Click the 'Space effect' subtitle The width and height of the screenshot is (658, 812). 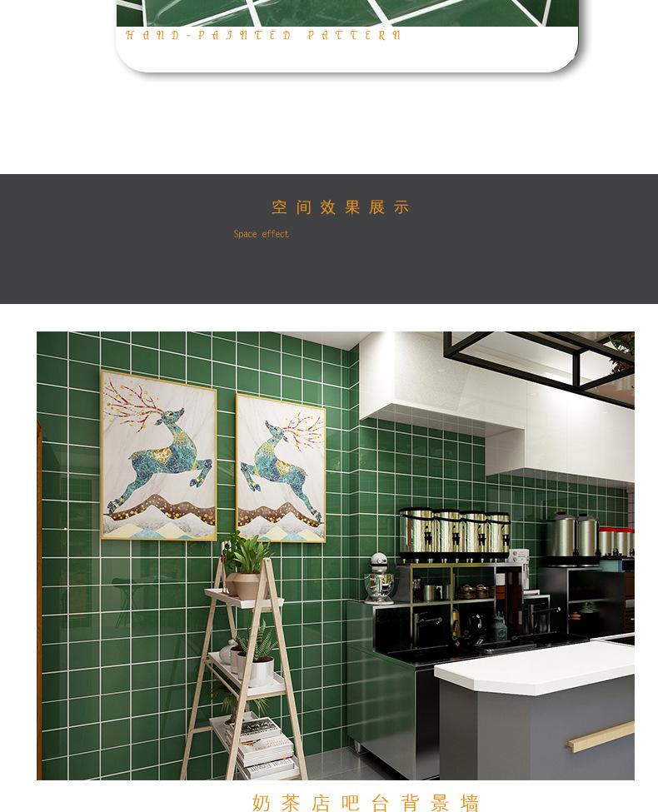pyautogui.click(x=262, y=234)
